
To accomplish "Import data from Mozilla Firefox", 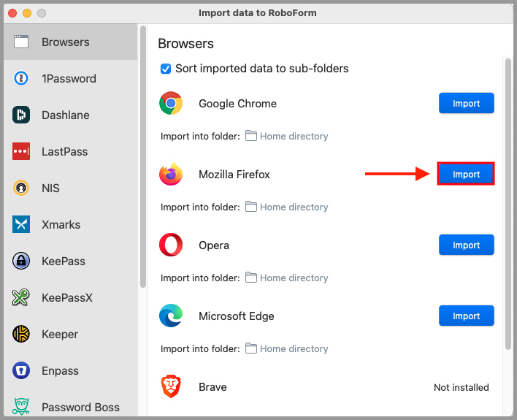I will click(466, 174).
